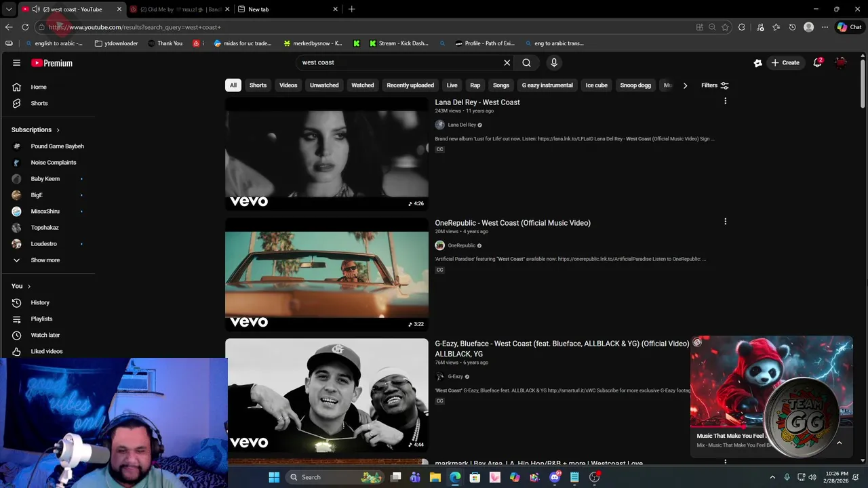Click the Create button

(785, 62)
